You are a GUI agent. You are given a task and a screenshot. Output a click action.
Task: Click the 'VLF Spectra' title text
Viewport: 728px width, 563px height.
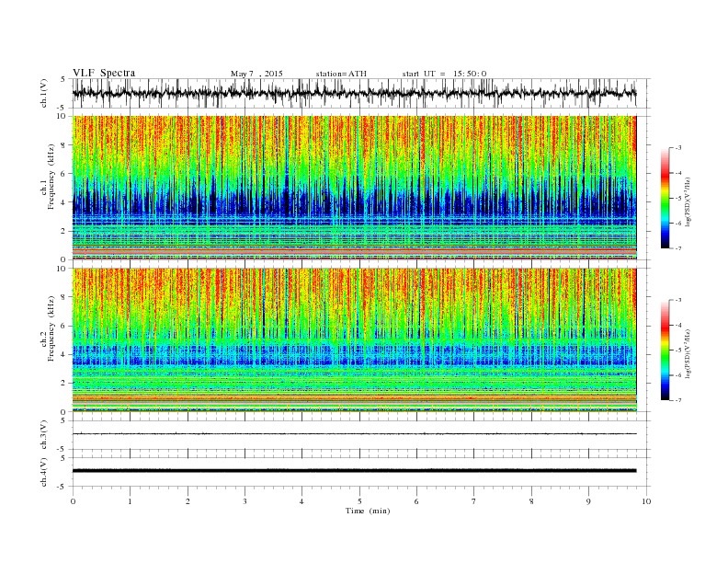click(104, 73)
